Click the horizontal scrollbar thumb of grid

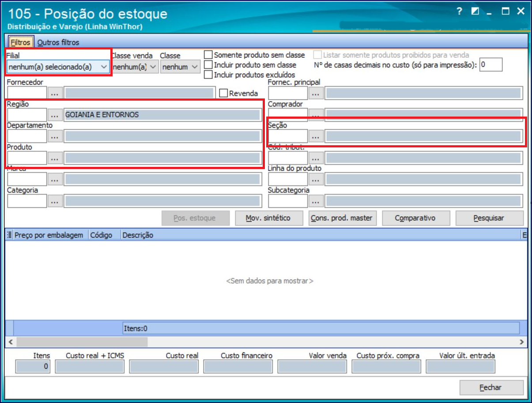82,342
